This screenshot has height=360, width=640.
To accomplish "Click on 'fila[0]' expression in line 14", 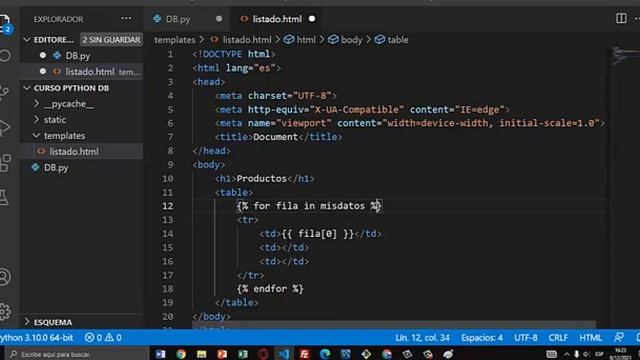I will (318, 233).
